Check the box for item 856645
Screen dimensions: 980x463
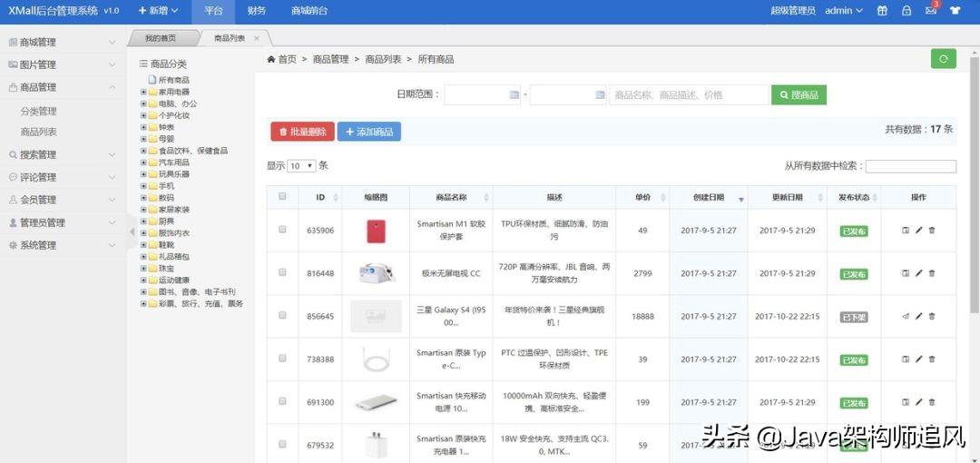(x=282, y=315)
